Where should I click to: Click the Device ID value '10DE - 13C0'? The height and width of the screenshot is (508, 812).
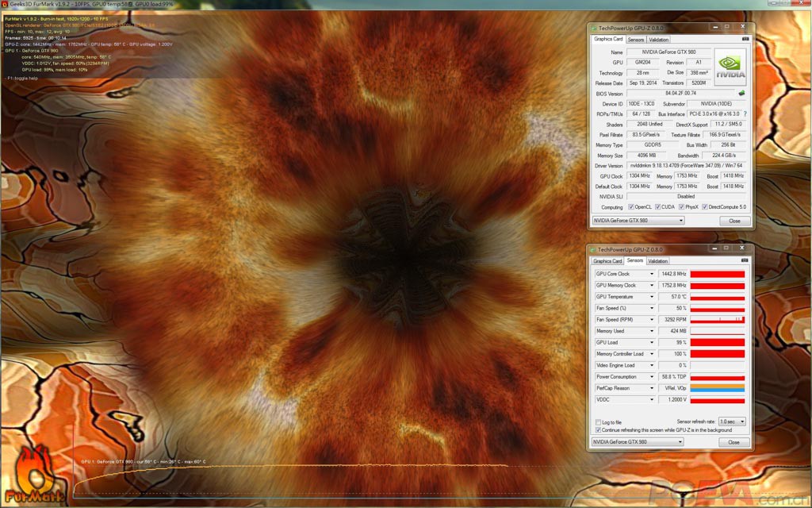coord(641,104)
